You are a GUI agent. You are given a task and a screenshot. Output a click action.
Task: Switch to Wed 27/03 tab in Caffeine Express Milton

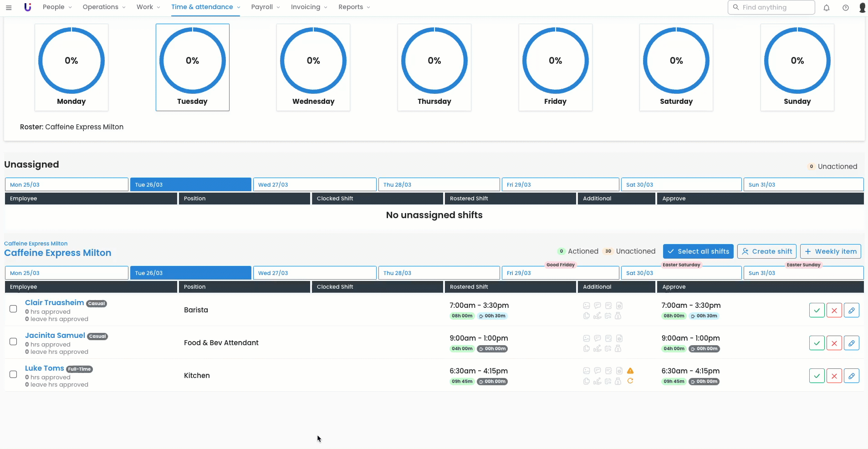pyautogui.click(x=314, y=273)
